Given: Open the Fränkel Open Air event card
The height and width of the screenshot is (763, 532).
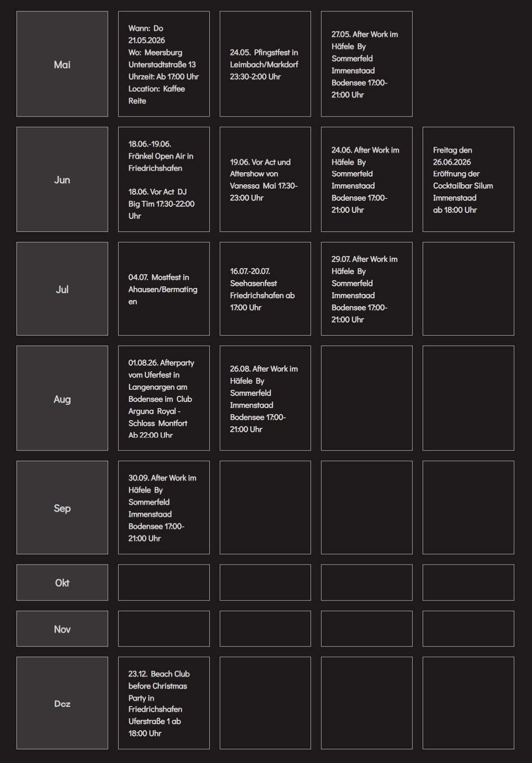Looking at the screenshot, I should click(x=164, y=180).
